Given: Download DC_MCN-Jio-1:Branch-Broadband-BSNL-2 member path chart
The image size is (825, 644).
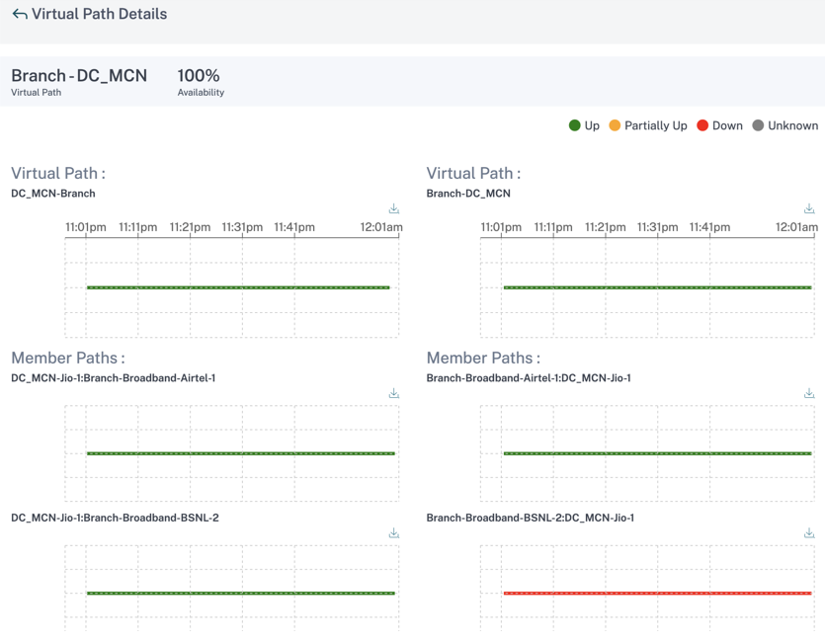Looking at the screenshot, I should coord(394,533).
